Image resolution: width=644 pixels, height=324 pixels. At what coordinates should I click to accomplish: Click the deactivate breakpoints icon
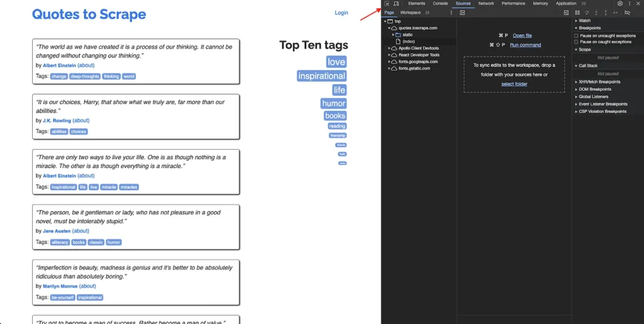coord(627,13)
